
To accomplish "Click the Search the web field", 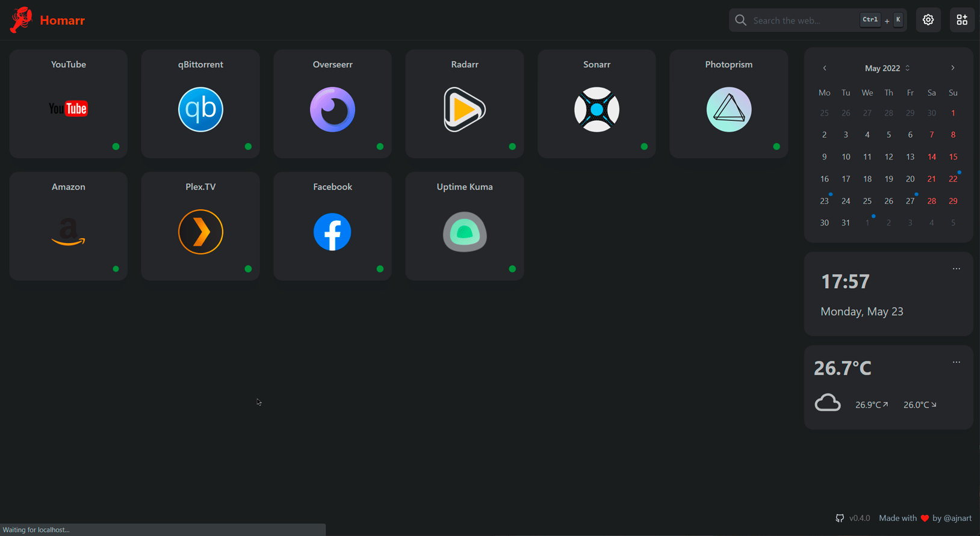I will click(804, 20).
